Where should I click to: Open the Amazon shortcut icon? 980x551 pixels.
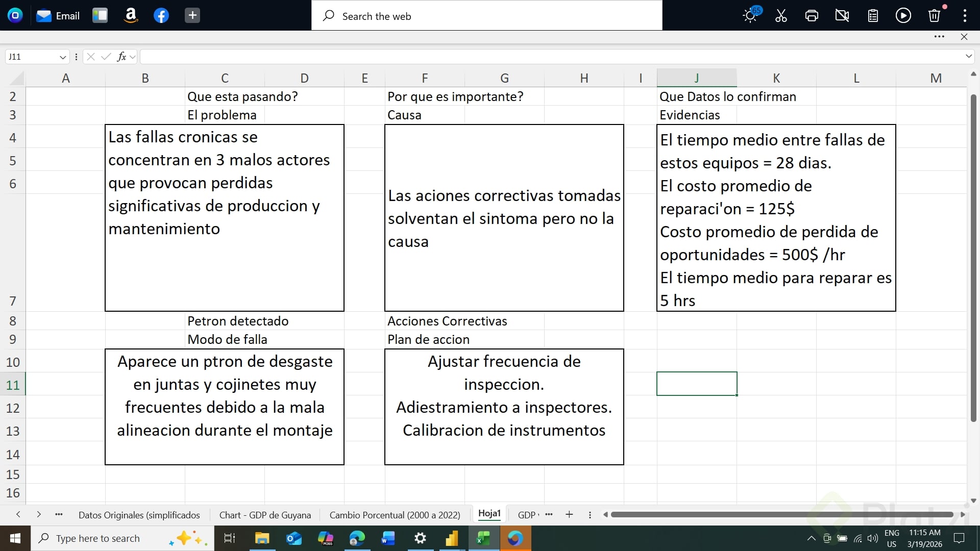coord(131,16)
